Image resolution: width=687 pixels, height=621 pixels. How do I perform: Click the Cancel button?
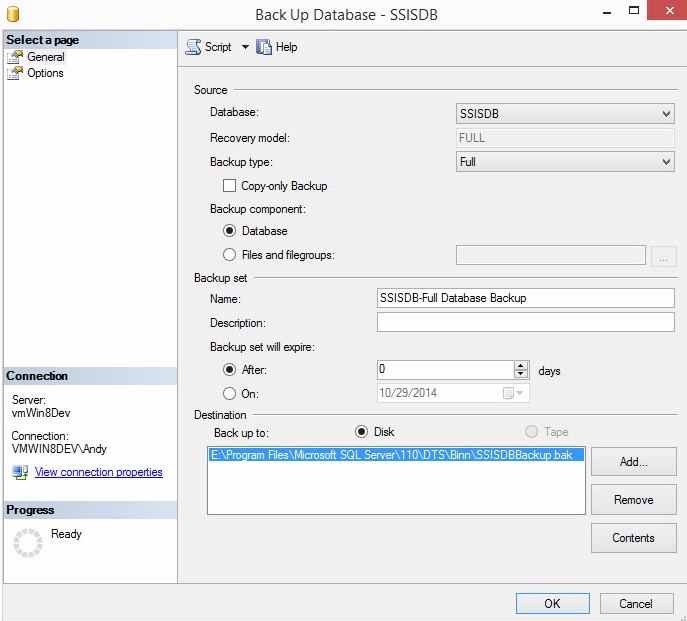636,604
